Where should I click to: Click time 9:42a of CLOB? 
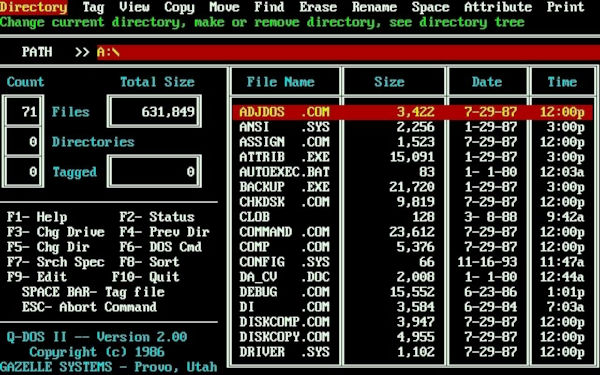pos(566,217)
